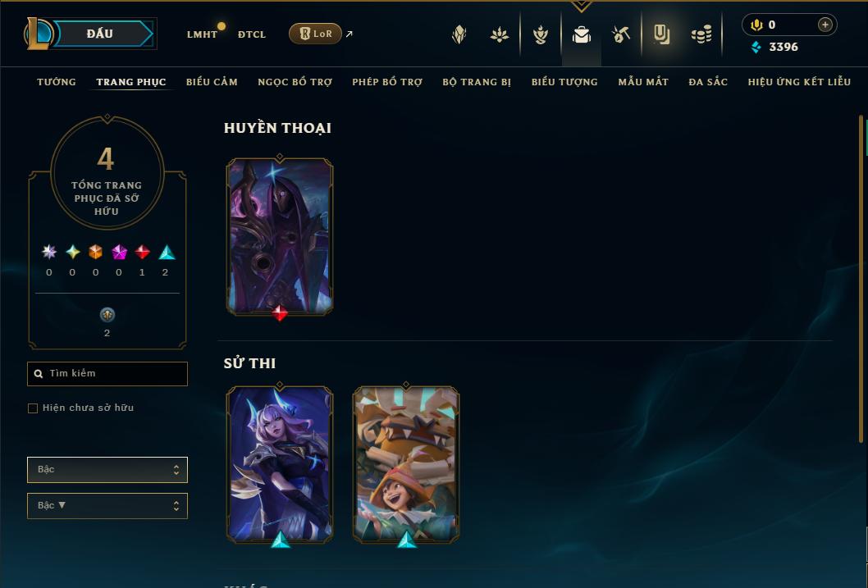
Task: Switch to the BIỂU CẢM tab
Action: [212, 82]
